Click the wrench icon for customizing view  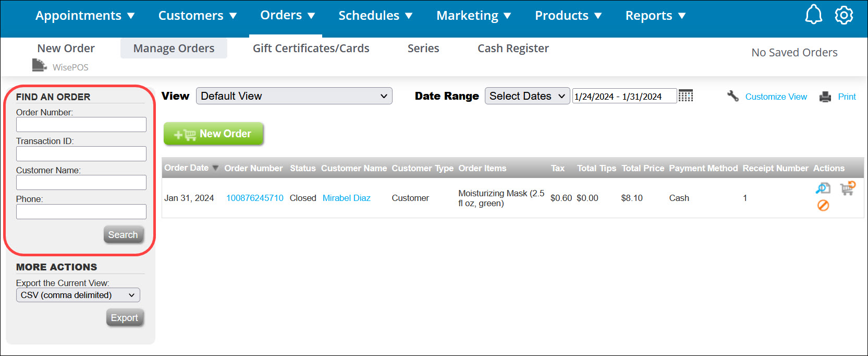(x=733, y=96)
